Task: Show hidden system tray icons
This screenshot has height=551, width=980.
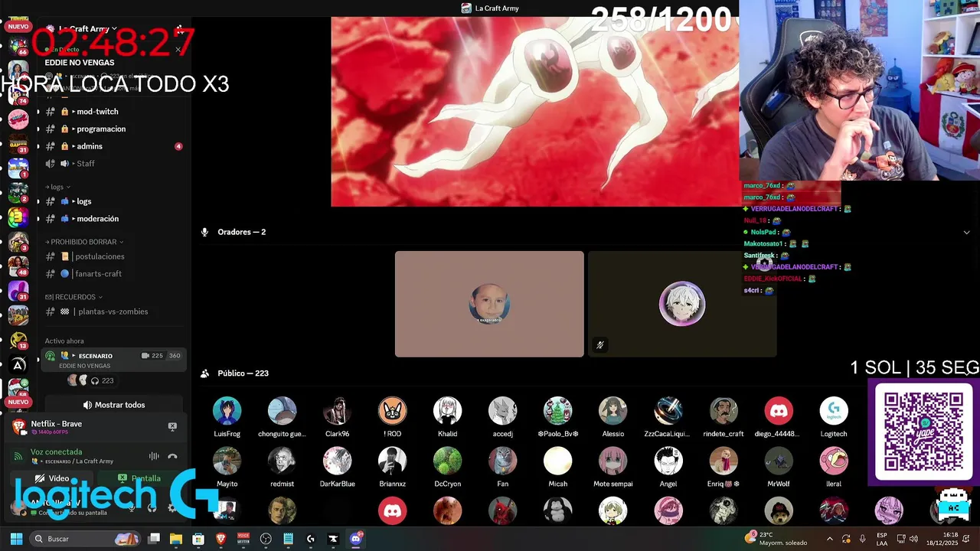Action: coord(830,539)
